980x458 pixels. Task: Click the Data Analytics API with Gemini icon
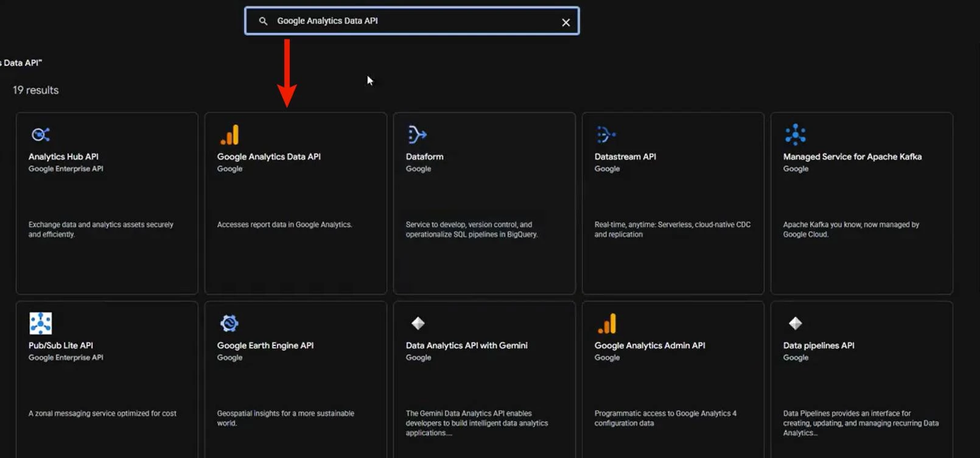coord(418,323)
